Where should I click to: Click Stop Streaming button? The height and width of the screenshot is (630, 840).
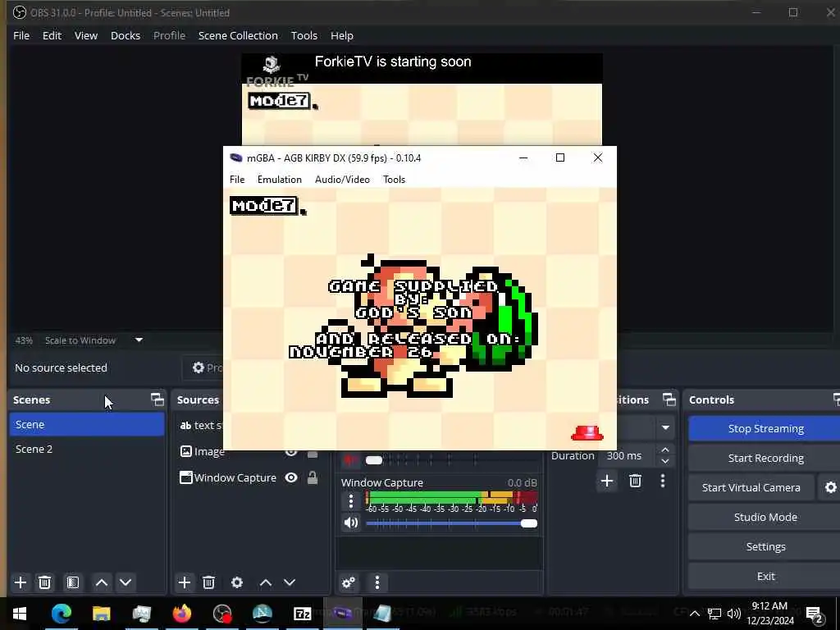[765, 428]
